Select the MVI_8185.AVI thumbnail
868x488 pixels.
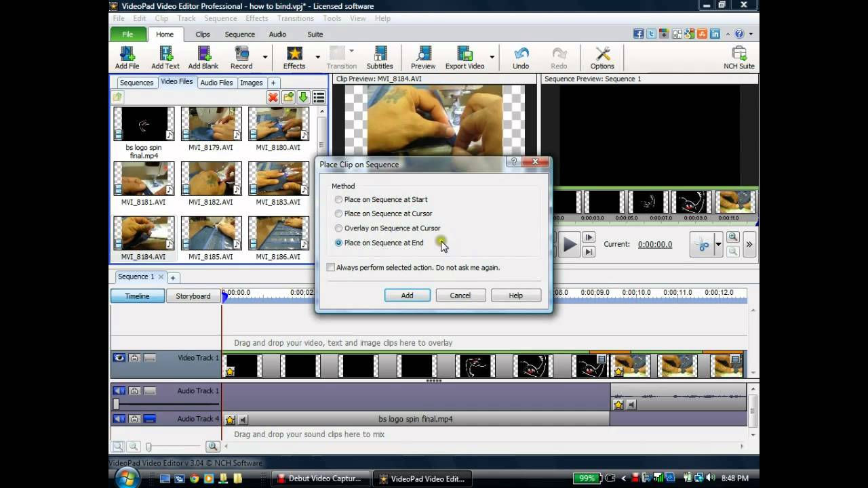tap(211, 234)
